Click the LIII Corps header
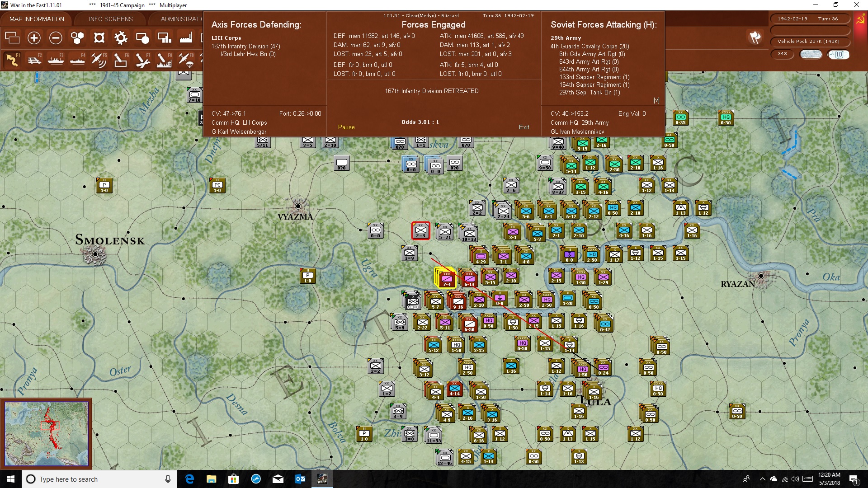The height and width of the screenshot is (488, 868). (226, 38)
